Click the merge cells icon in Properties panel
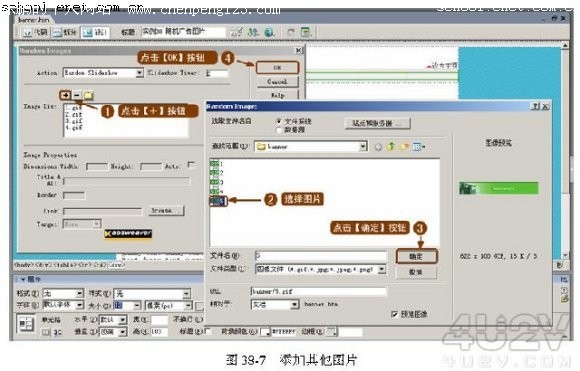Screen dimensions: 580x371 tap(45, 332)
